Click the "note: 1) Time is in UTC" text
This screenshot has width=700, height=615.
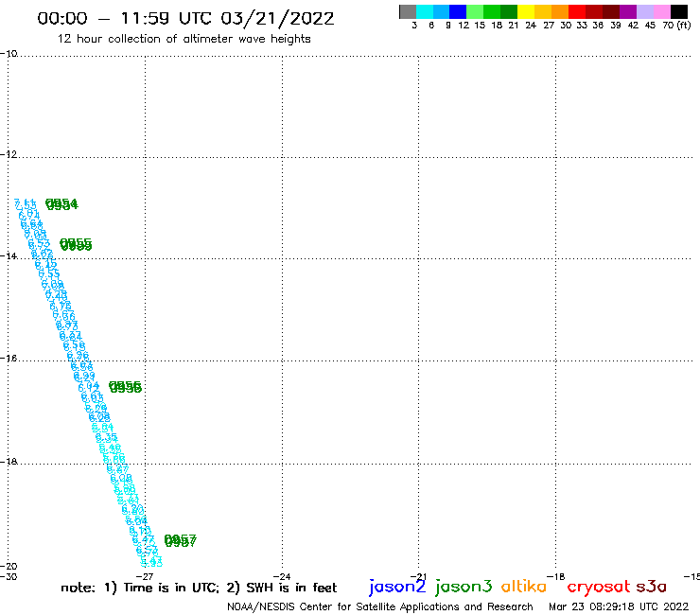(x=140, y=588)
